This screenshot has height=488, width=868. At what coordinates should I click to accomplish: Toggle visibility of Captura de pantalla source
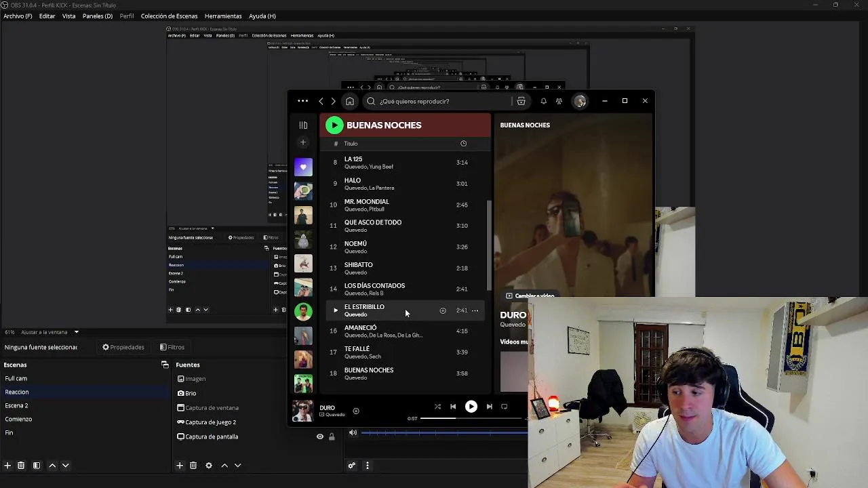320,436
